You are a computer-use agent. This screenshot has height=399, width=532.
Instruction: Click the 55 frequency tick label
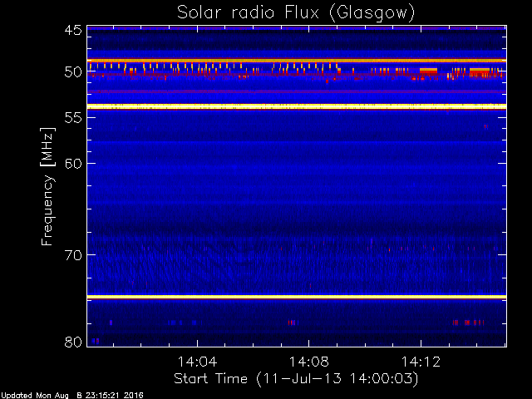tap(73, 118)
